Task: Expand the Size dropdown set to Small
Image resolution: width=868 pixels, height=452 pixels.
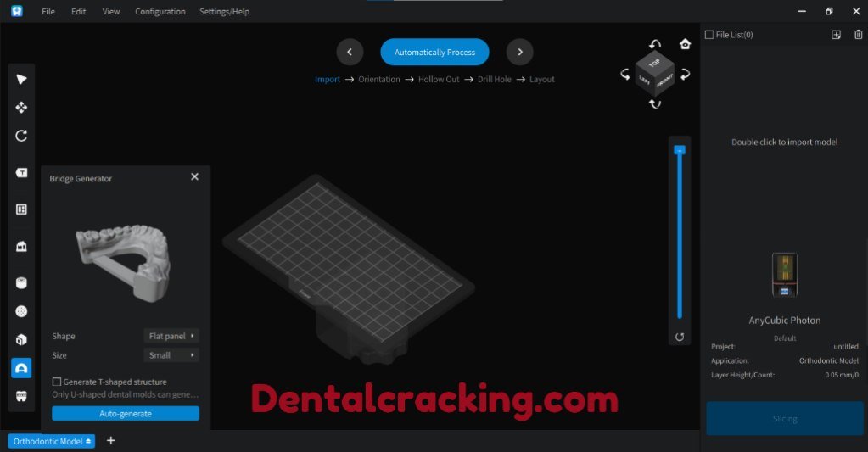Action: (171, 355)
